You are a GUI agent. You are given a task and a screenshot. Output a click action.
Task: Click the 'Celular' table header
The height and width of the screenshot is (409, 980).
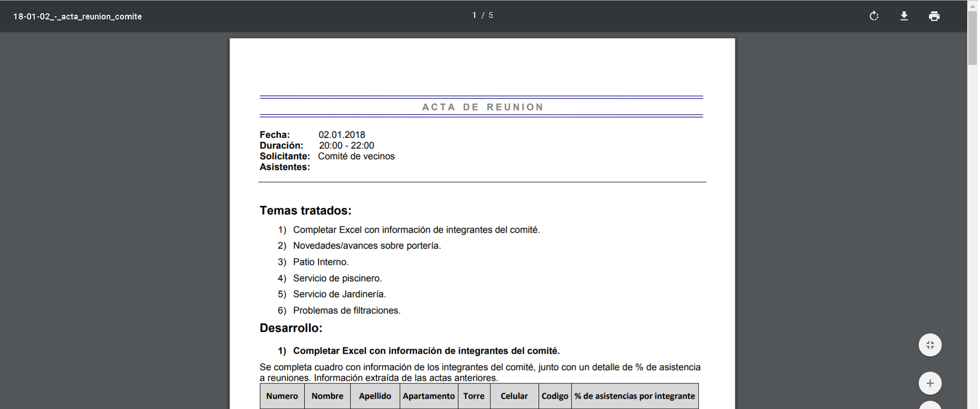[514, 396]
